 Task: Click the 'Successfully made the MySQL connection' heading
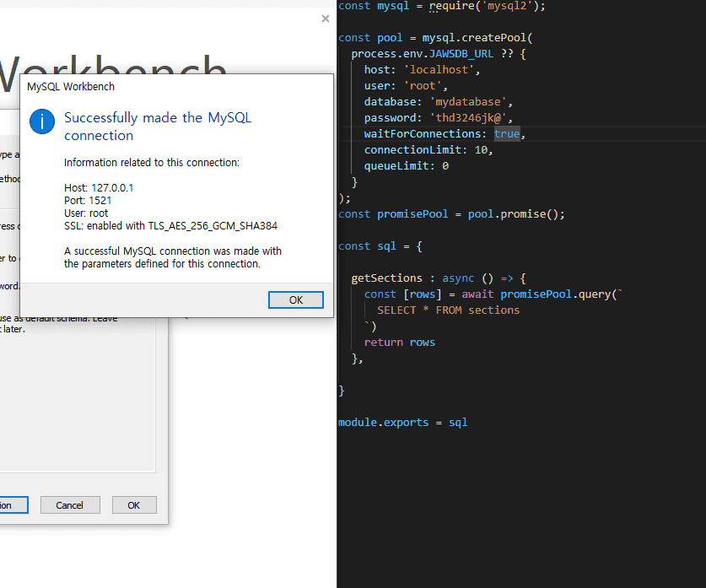[158, 127]
